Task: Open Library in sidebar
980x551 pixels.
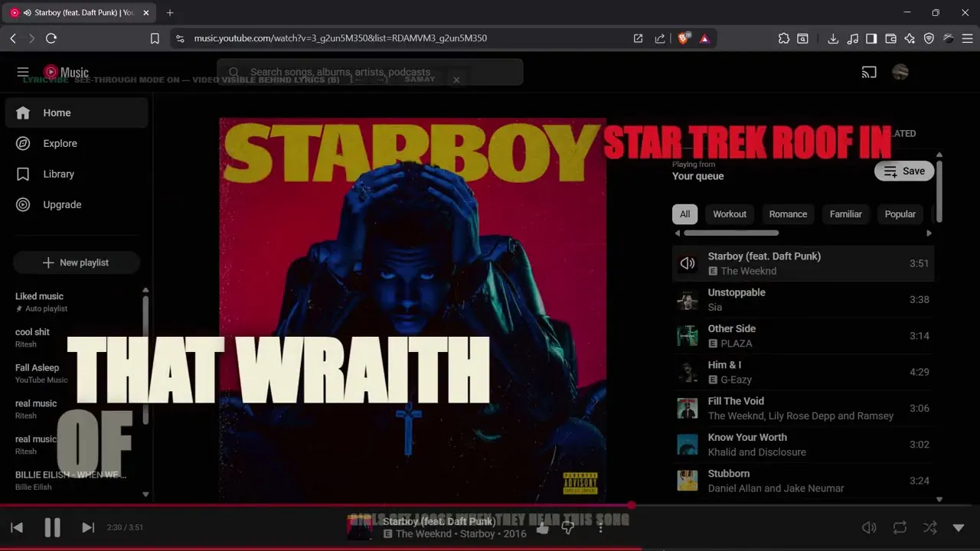Action: coord(77,174)
